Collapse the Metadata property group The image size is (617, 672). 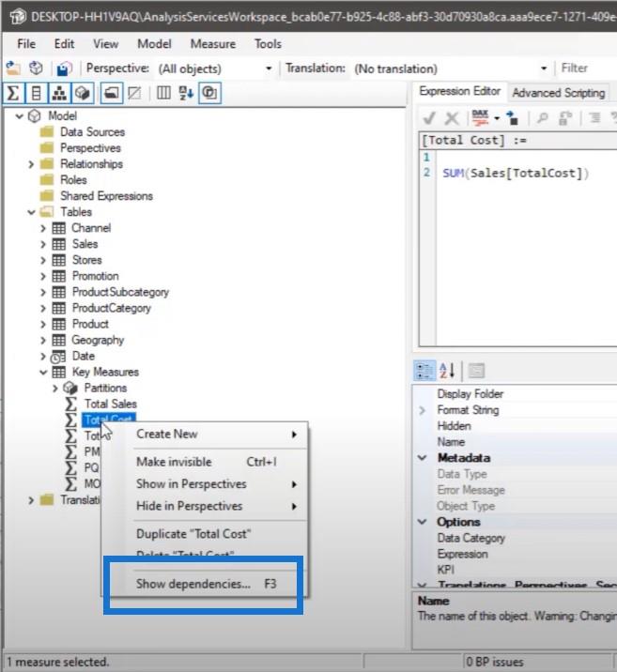[423, 458]
